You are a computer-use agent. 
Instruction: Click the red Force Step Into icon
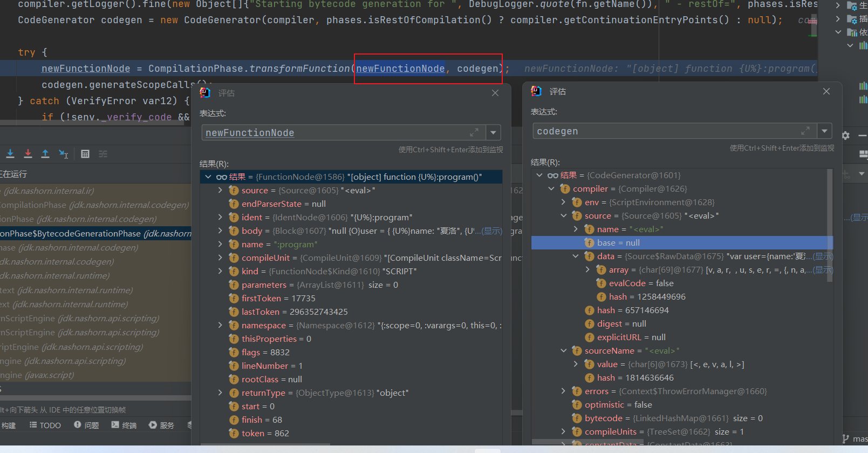pyautogui.click(x=28, y=154)
